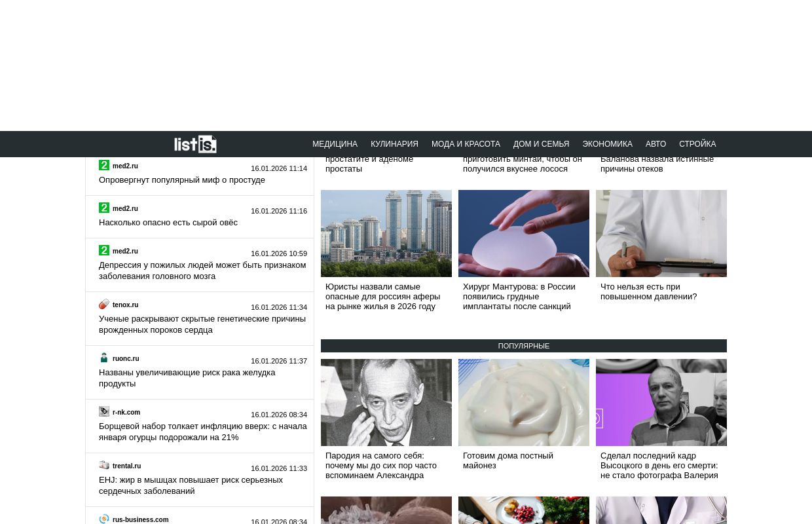Open the СТРОЙКА section
Viewport: 812px width, 524px height.
point(697,144)
